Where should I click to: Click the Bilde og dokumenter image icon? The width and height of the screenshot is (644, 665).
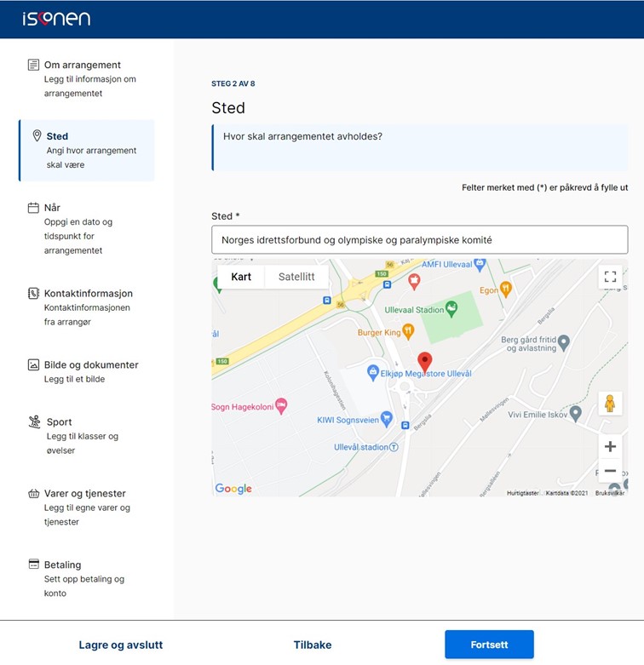pyautogui.click(x=33, y=364)
